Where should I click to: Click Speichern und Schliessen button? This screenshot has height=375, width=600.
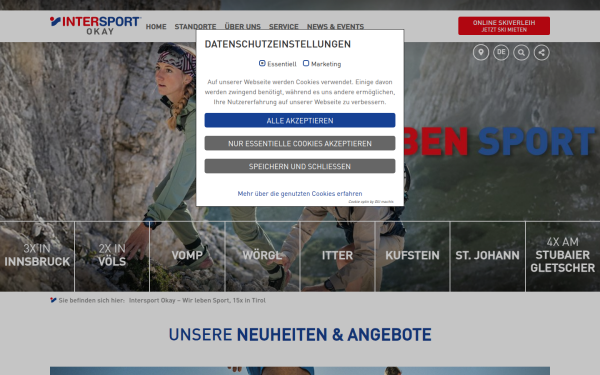pyautogui.click(x=300, y=166)
